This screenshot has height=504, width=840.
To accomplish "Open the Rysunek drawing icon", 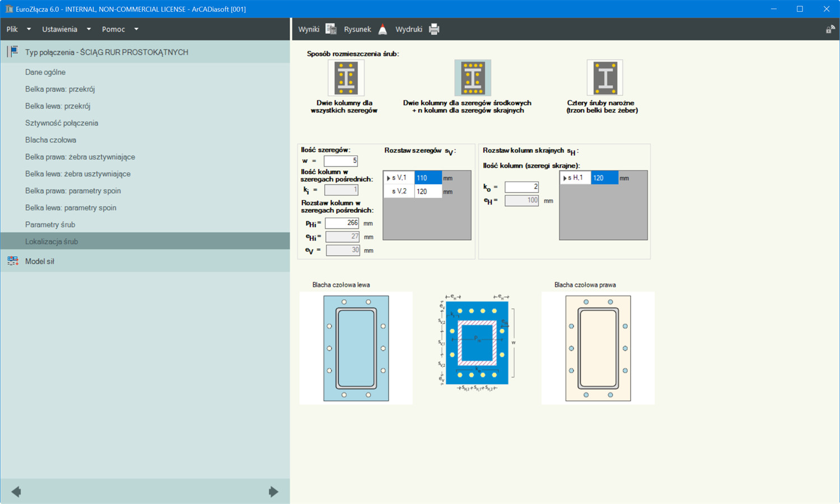I will tap(382, 29).
